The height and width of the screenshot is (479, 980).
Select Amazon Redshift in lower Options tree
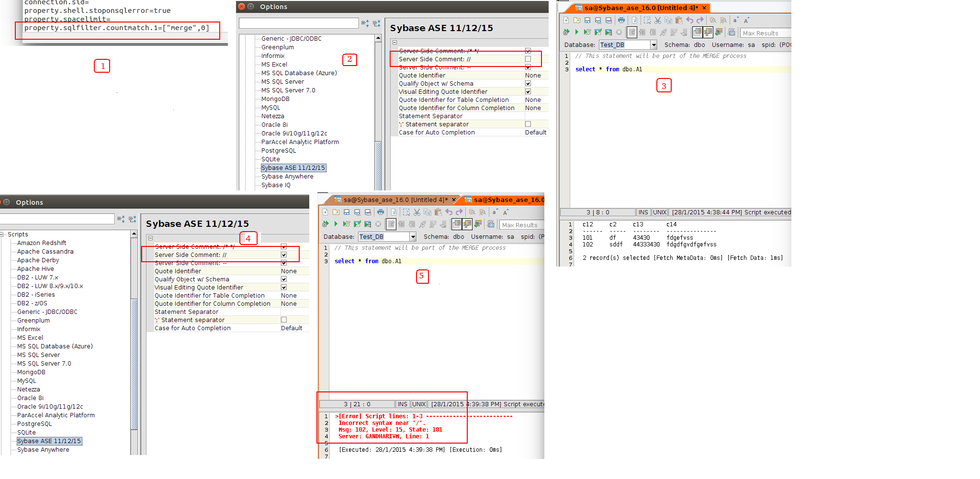[x=42, y=243]
